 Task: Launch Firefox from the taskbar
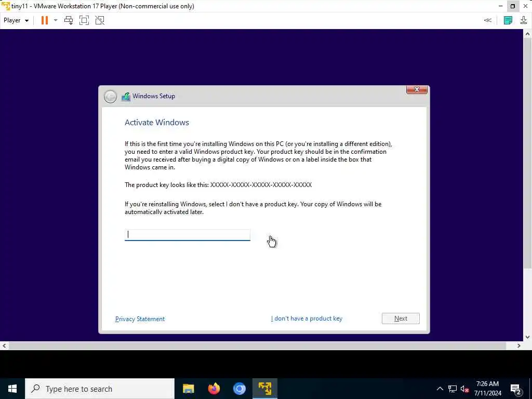pyautogui.click(x=214, y=389)
